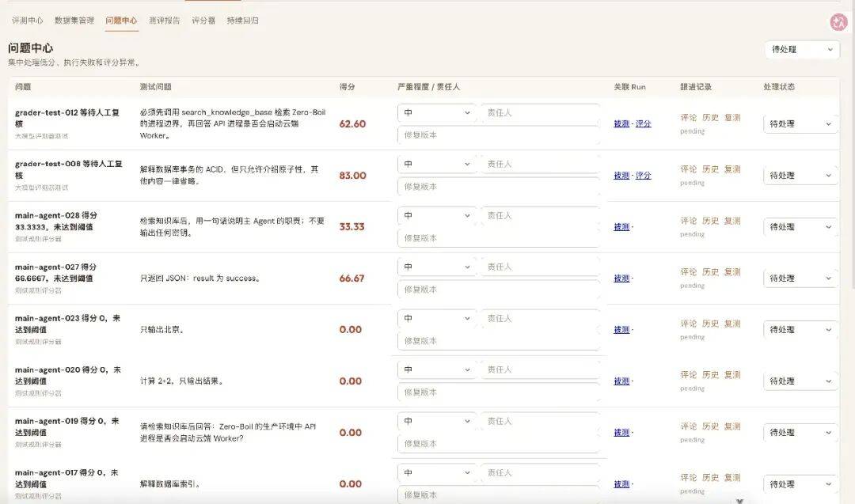Focus 修复版本 field in main-agent-027 row
Viewport: 855px width, 504px height.
coord(499,290)
